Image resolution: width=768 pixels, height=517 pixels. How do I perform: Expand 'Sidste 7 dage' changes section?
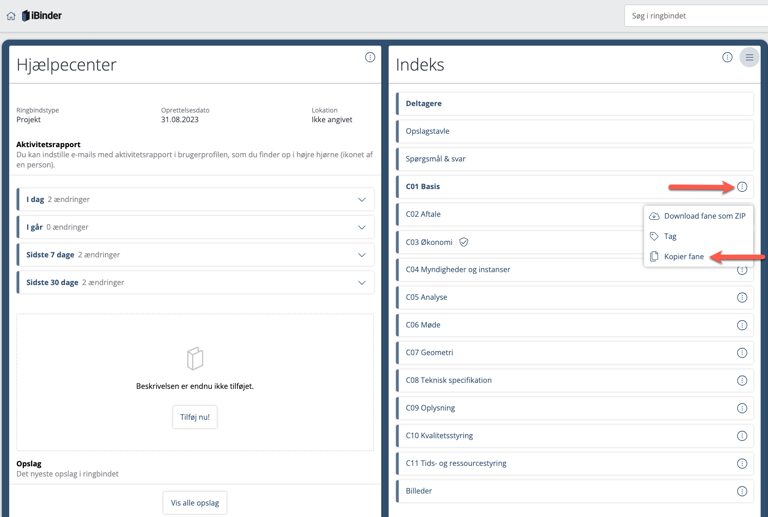point(362,255)
